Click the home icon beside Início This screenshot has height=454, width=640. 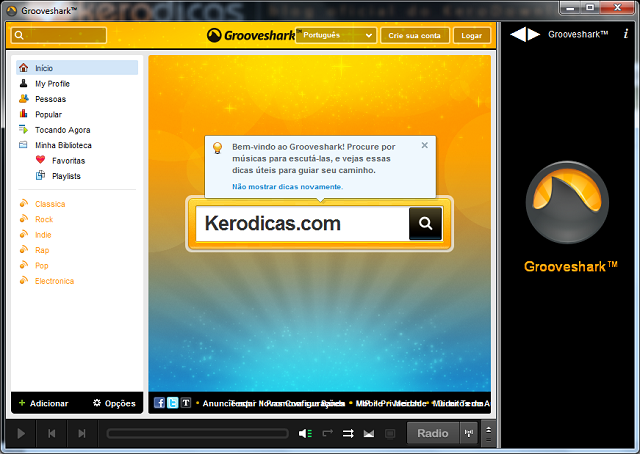pyautogui.click(x=24, y=67)
